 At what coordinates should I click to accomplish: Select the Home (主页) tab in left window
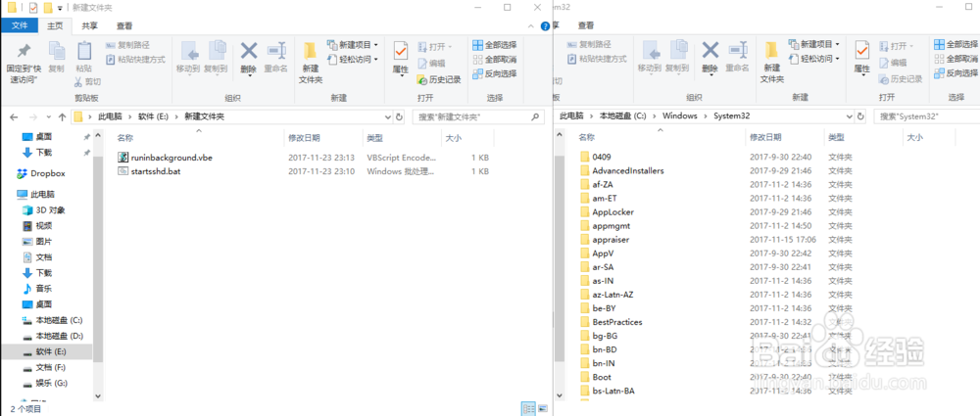[56, 26]
